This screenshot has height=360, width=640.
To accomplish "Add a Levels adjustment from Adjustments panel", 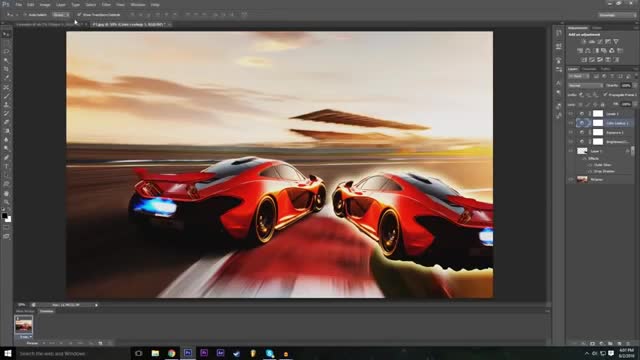I will pos(592,42).
